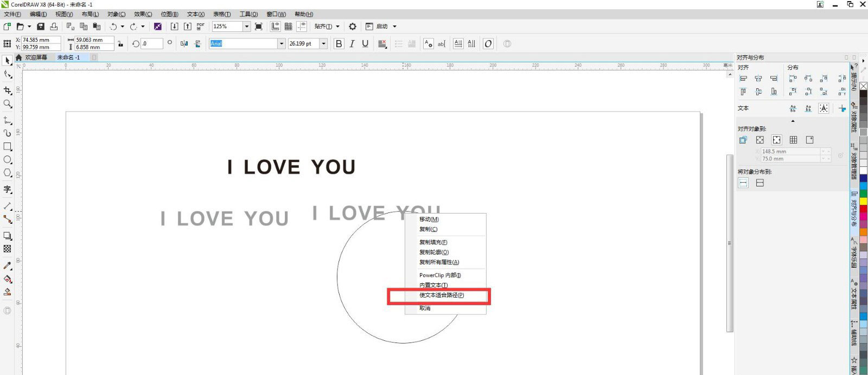Toggle Bold text formatting
This screenshot has height=375, width=868.
(x=339, y=44)
